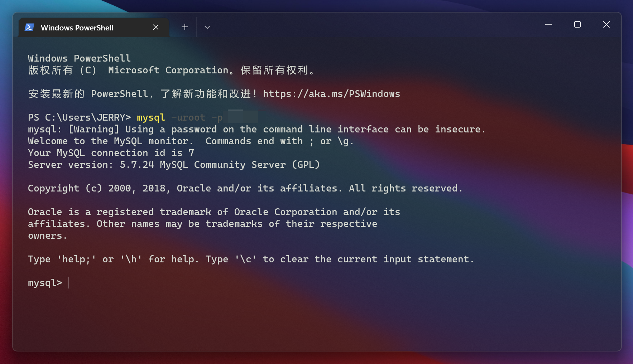Minimize the terminal window
This screenshot has height=364, width=633.
coord(548,24)
